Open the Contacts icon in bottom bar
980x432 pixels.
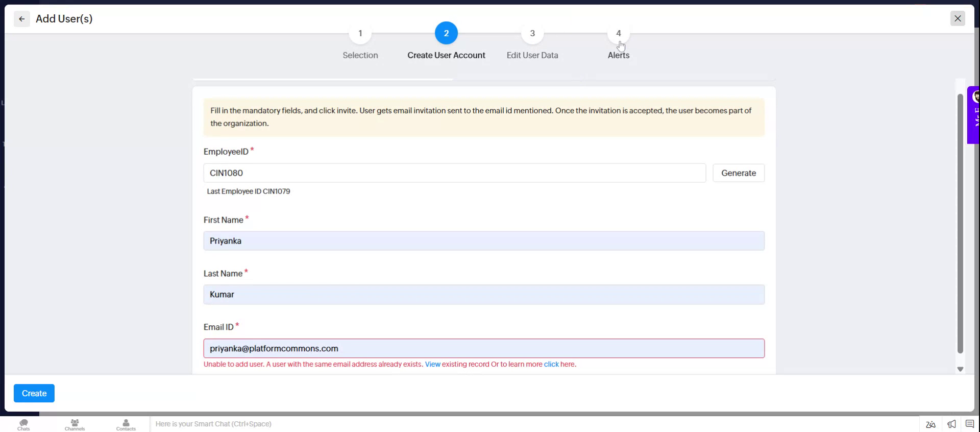click(126, 425)
